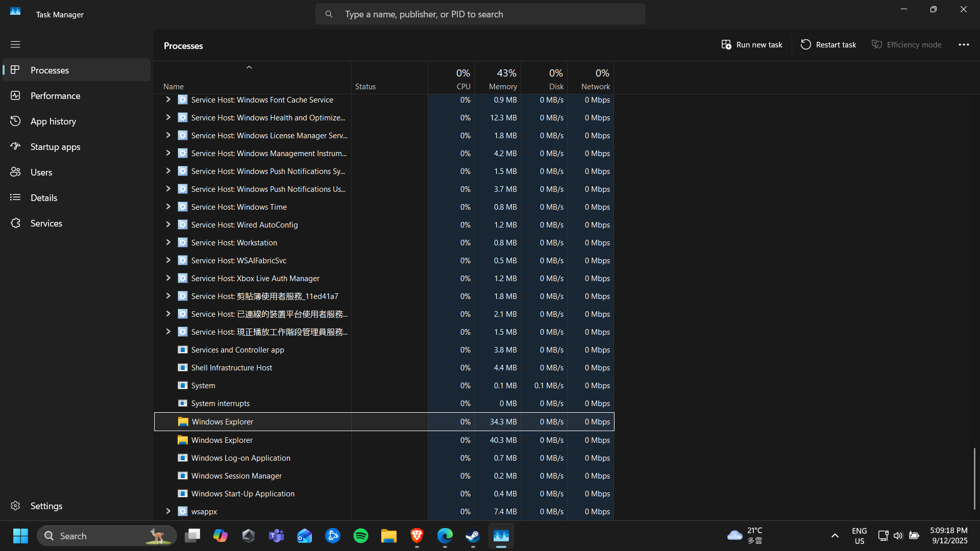Open the App history icon

coord(15,121)
